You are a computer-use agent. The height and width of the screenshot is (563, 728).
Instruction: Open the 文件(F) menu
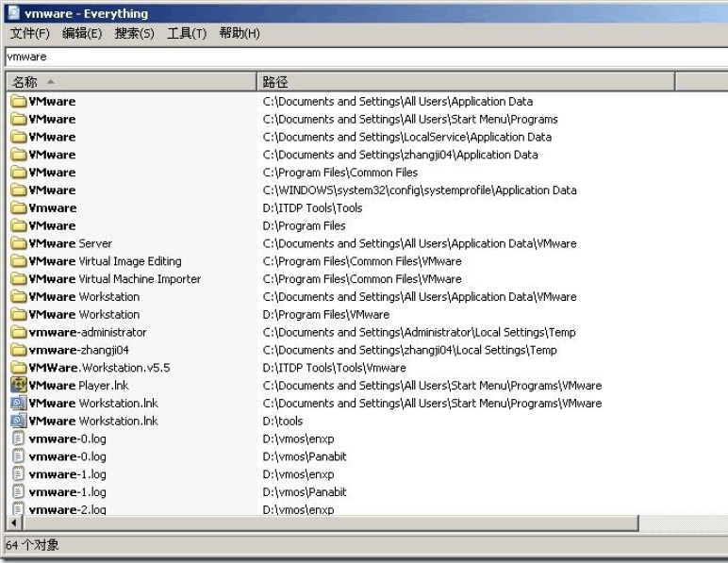30,33
